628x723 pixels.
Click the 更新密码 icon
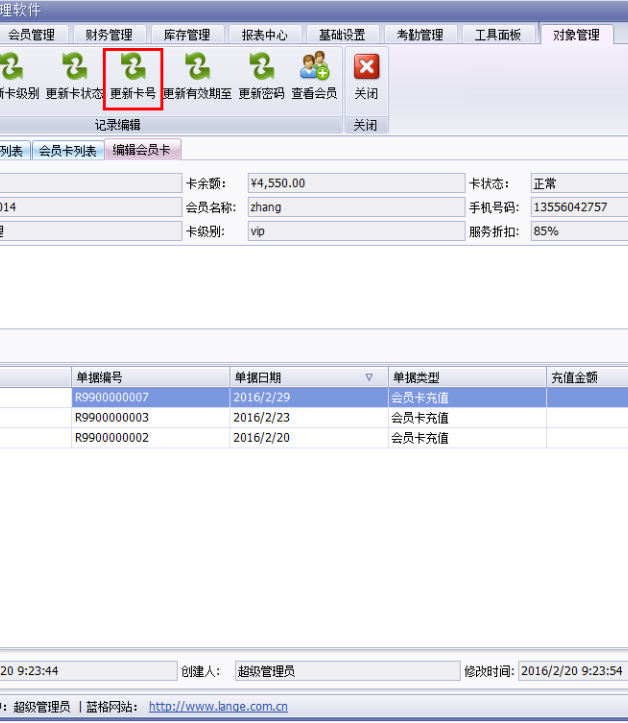261,67
